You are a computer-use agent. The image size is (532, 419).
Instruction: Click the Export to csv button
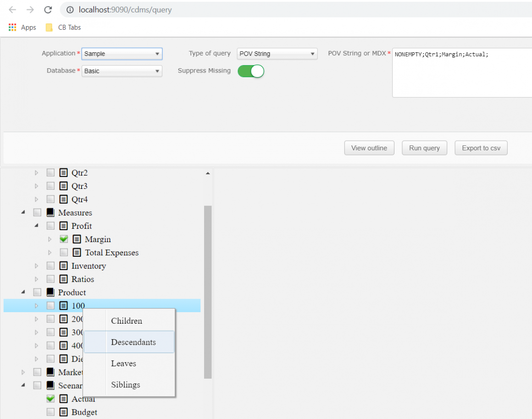[481, 148]
